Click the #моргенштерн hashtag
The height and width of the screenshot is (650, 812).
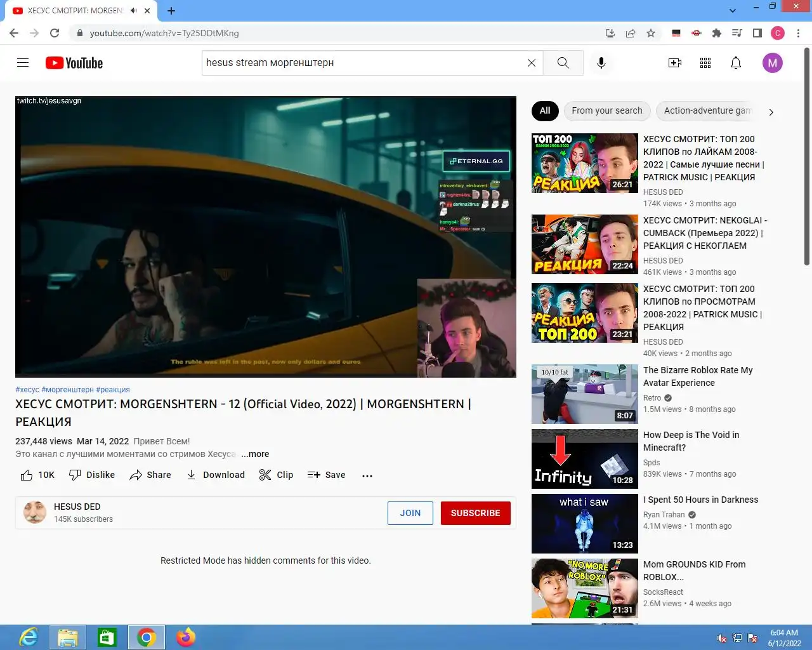click(x=67, y=390)
